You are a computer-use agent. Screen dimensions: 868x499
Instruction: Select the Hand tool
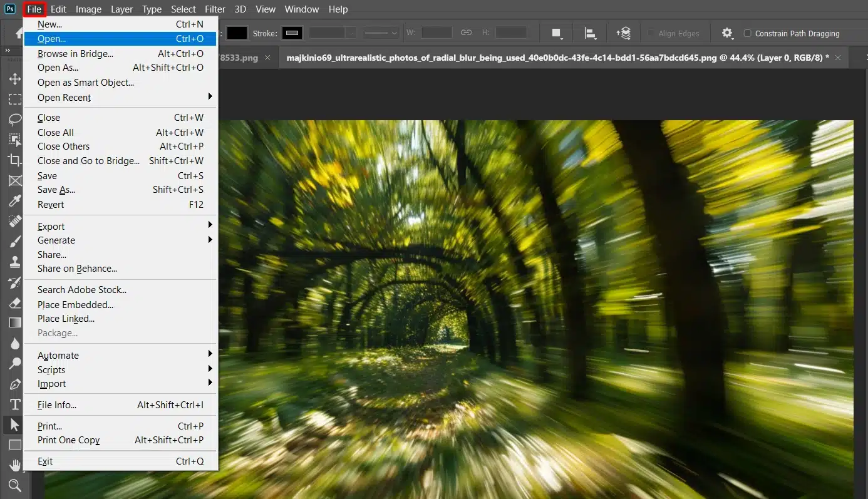pyautogui.click(x=14, y=465)
